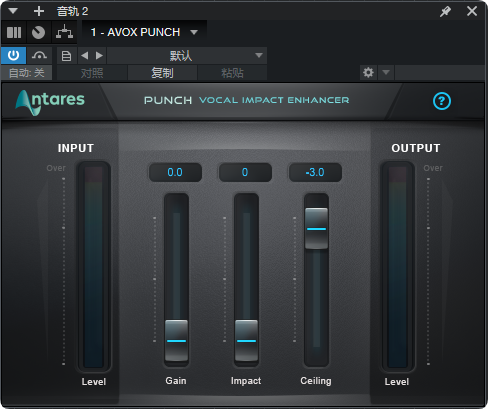Screen dimensions: 488x409
Task: Click the 复制 copy button
Action: pos(162,73)
